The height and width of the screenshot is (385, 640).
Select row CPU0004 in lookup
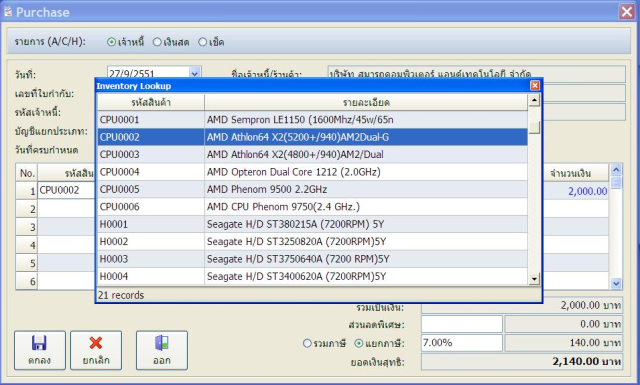[313, 172]
